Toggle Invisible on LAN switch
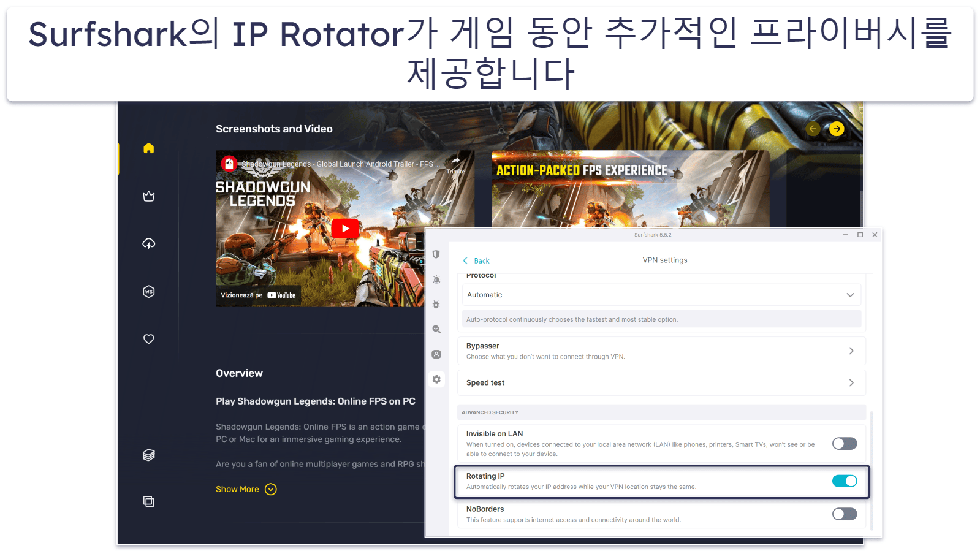 pyautogui.click(x=845, y=443)
